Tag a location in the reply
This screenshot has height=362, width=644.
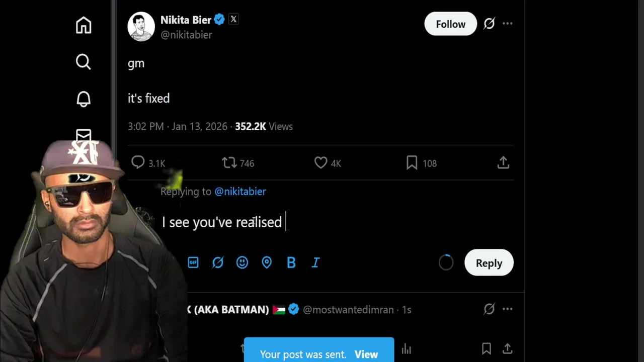[267, 262]
